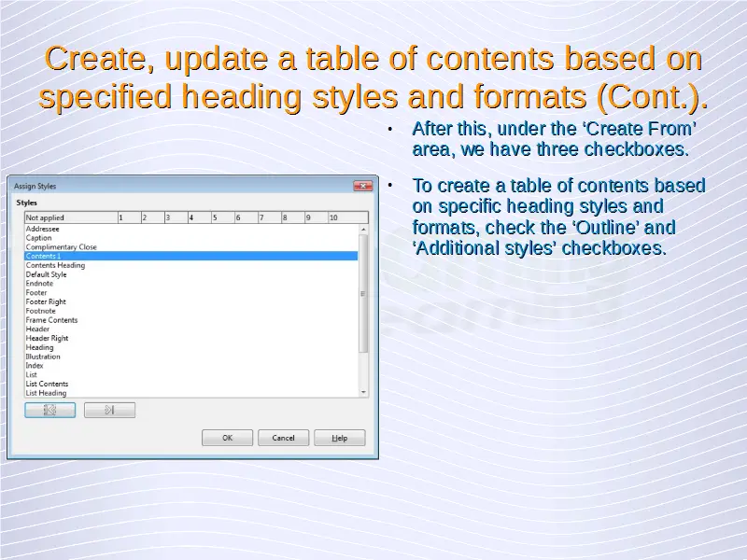Pick the Contents Heading style

[x=55, y=265]
